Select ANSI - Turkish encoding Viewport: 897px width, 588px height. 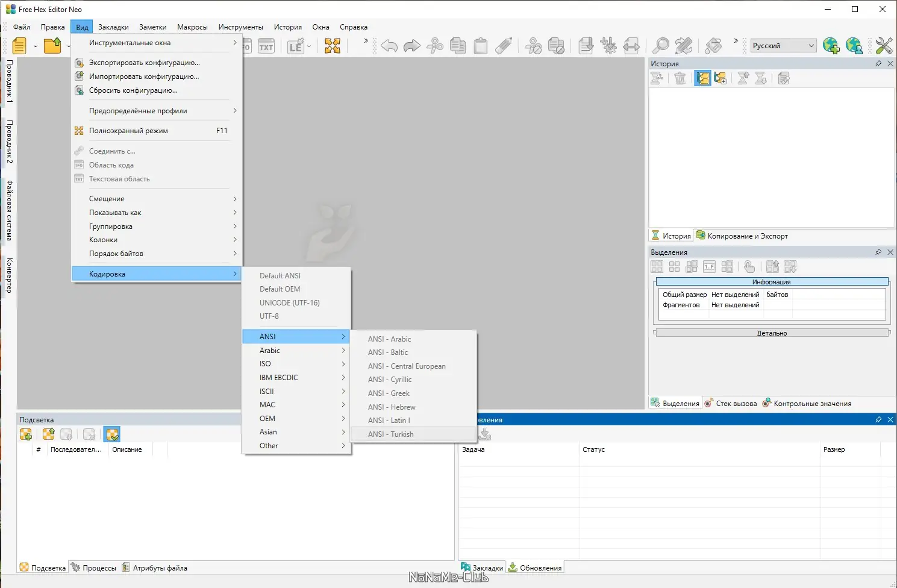click(x=414, y=434)
